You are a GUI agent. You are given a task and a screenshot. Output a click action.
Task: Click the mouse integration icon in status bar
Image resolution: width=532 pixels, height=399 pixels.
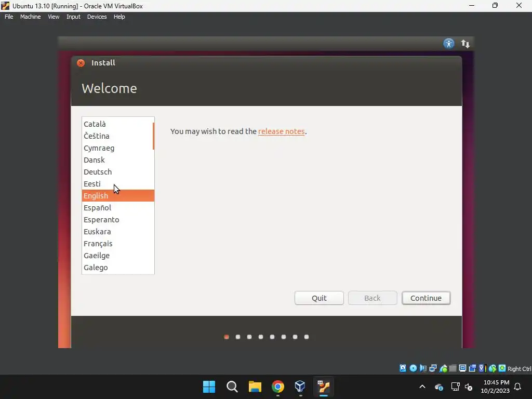tap(493, 368)
